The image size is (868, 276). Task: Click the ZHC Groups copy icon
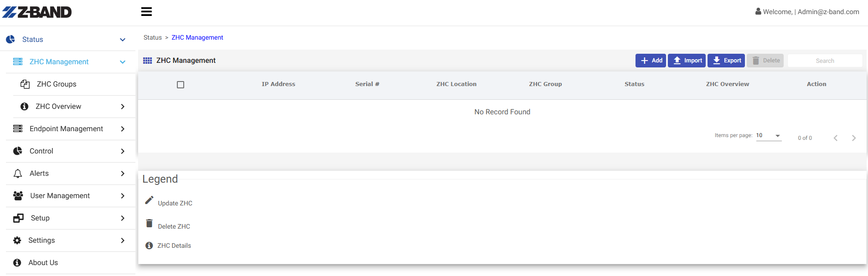point(25,84)
